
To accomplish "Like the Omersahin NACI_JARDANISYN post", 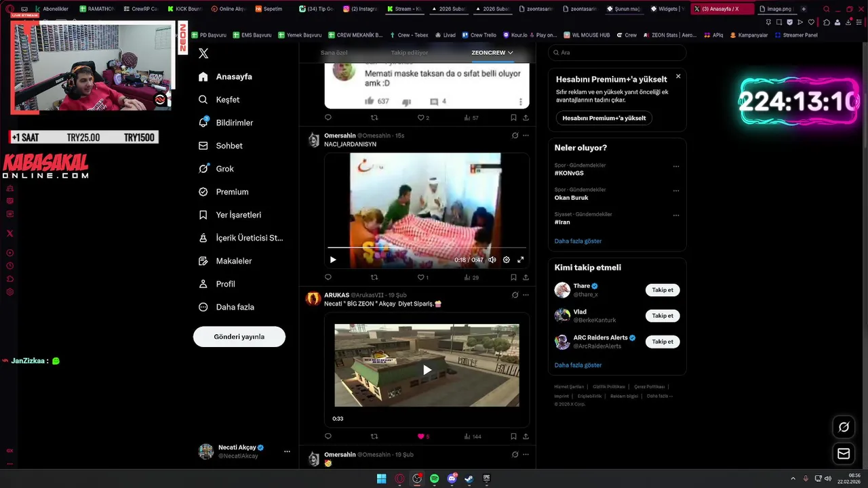I will pos(423,277).
